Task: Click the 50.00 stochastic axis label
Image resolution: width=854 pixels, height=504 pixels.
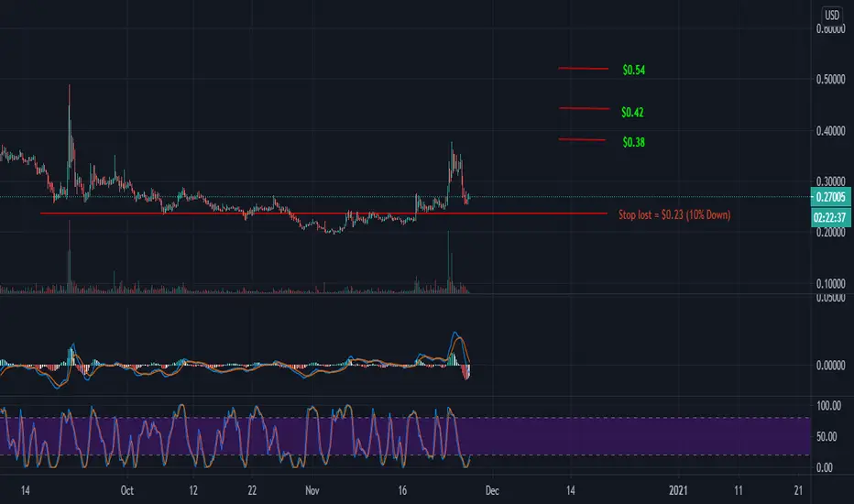Action: click(827, 436)
